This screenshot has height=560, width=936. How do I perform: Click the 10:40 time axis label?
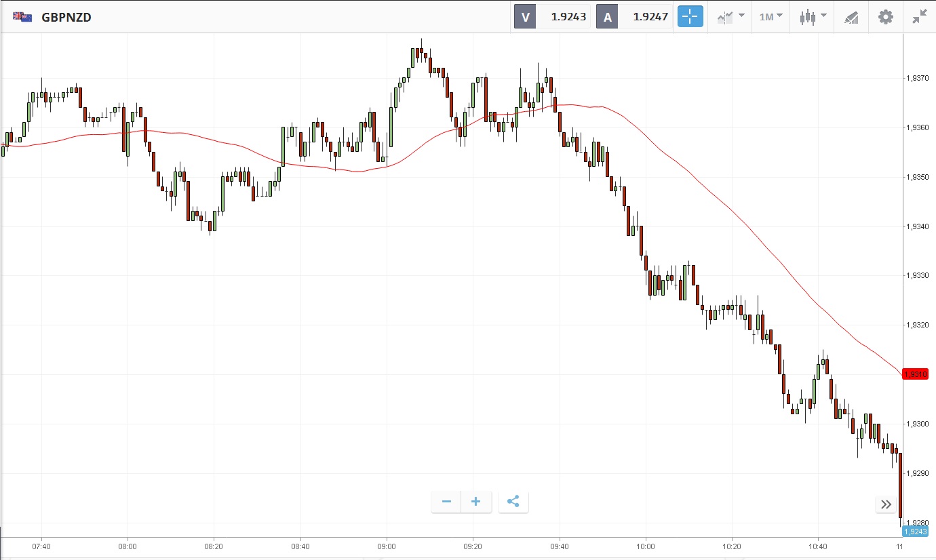[818, 546]
